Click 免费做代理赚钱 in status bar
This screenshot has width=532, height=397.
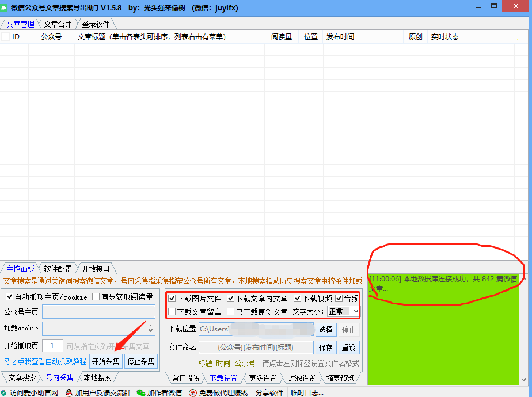click(223, 392)
